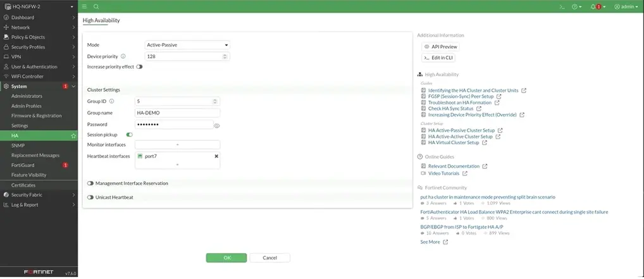
Task: Click the Group ID stepper arrows
Action: pos(215,101)
